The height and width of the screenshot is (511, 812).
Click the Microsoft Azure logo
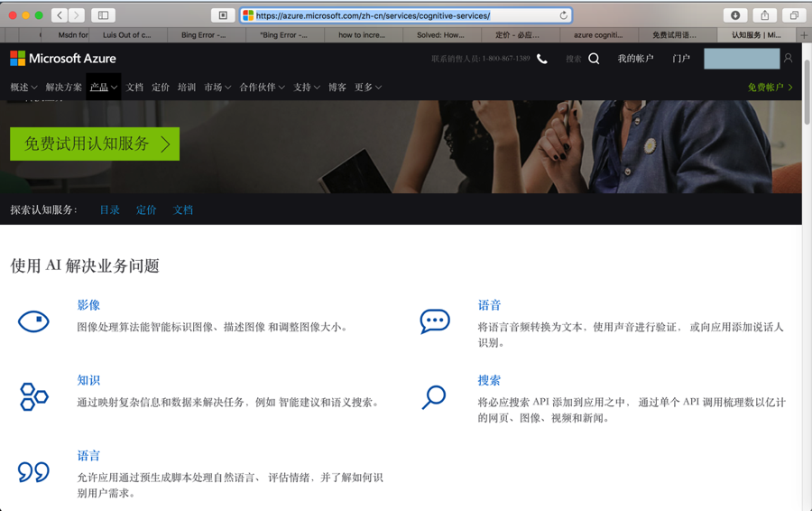click(x=63, y=59)
